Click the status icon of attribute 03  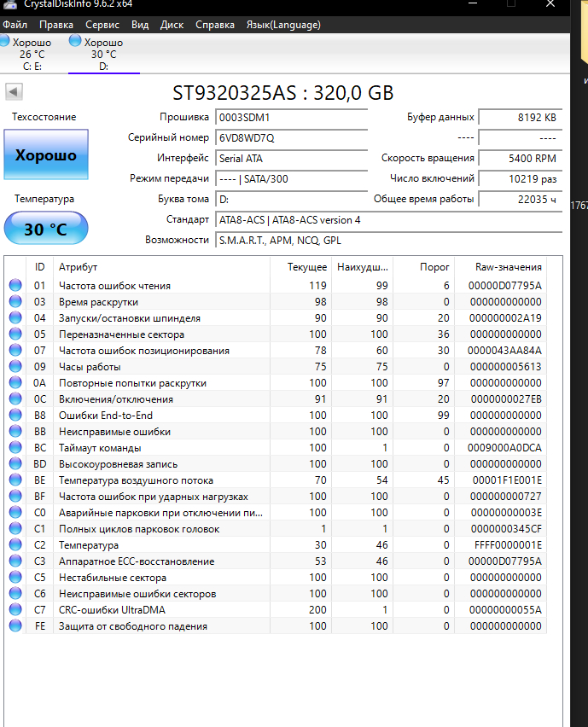coord(15,301)
